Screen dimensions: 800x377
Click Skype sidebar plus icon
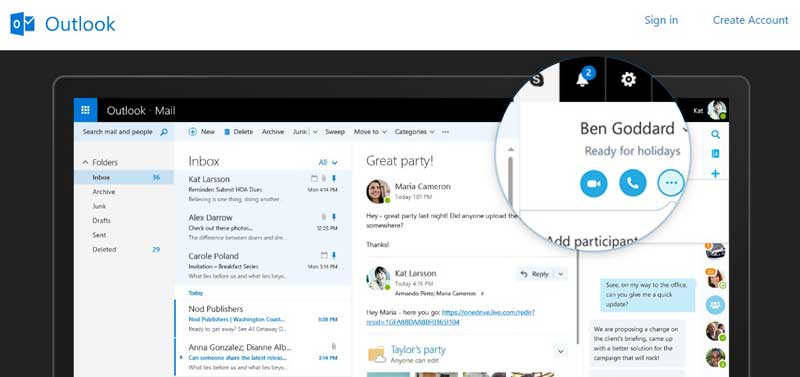tap(715, 173)
